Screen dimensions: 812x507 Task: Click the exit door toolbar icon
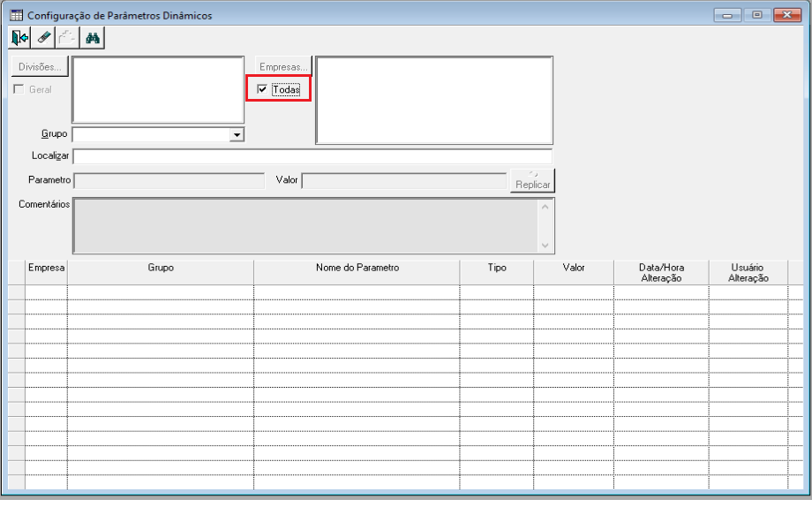20,38
